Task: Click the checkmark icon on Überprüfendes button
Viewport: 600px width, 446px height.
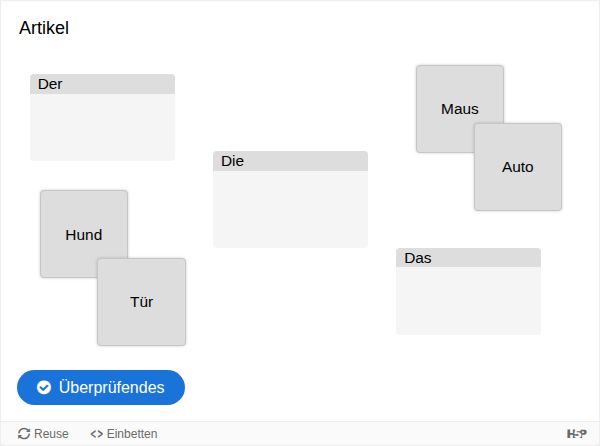Action: (44, 388)
